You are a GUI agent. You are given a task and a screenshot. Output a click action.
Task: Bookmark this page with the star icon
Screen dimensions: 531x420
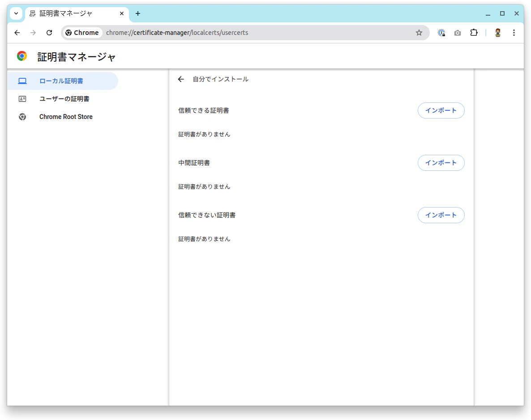click(419, 33)
